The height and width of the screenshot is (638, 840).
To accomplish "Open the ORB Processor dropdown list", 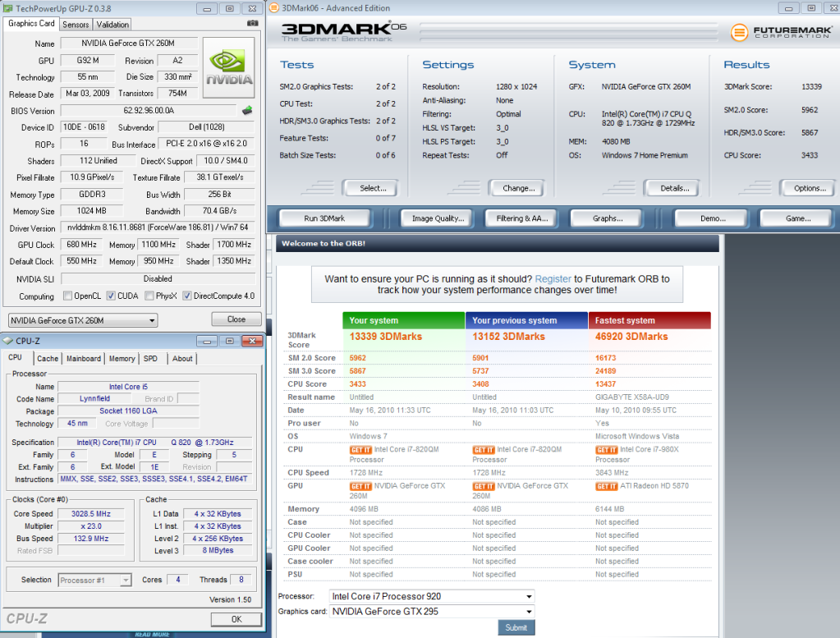I will click(432, 596).
